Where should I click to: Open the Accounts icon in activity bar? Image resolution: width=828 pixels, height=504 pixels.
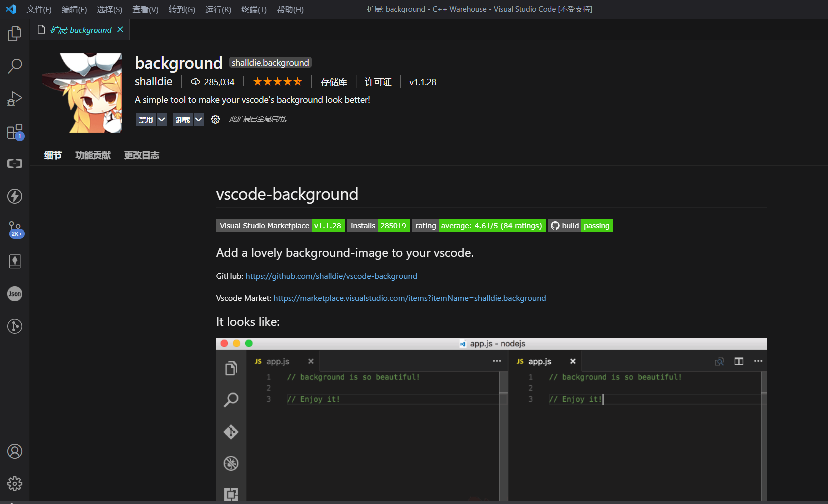(15, 451)
